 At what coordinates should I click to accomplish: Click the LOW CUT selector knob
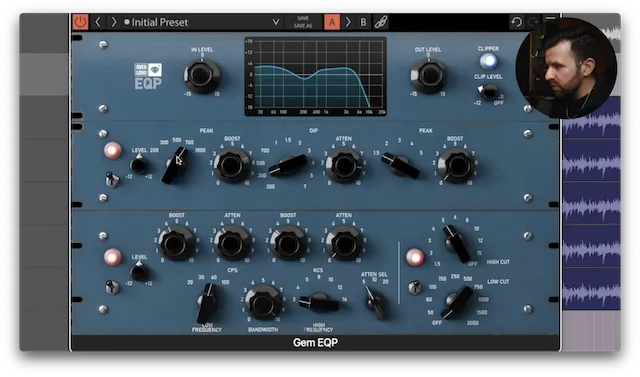coord(456,303)
